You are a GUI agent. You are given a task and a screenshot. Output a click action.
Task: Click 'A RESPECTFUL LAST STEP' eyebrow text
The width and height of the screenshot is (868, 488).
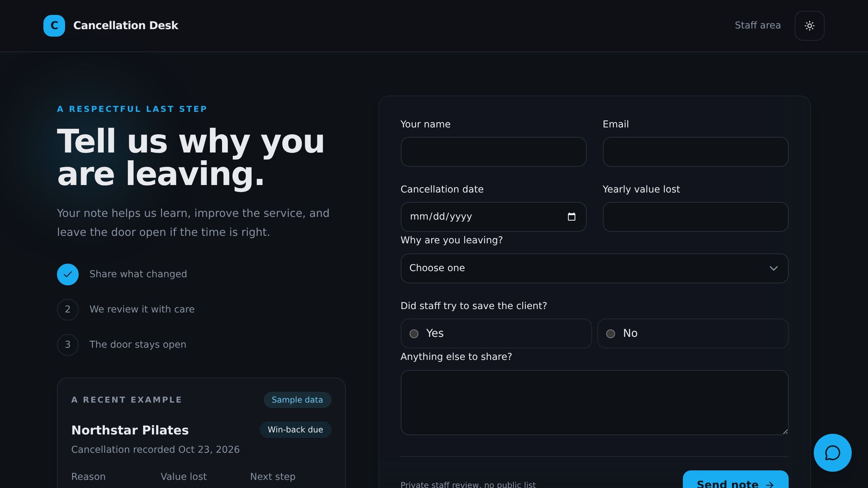click(x=132, y=109)
